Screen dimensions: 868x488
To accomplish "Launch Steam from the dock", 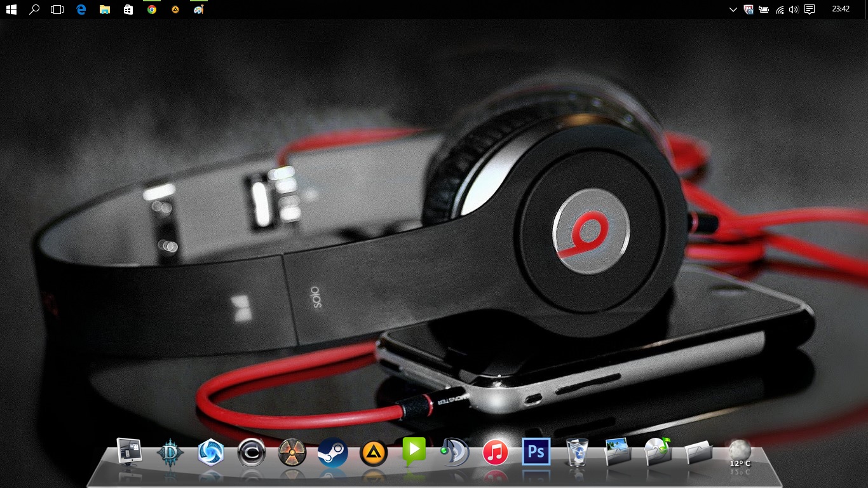I will [x=333, y=453].
